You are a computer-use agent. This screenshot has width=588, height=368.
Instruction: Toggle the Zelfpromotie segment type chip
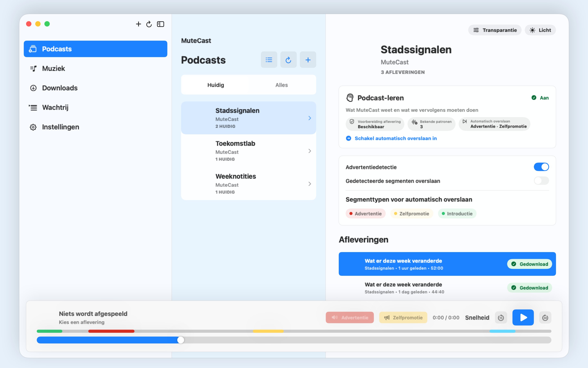412,213
